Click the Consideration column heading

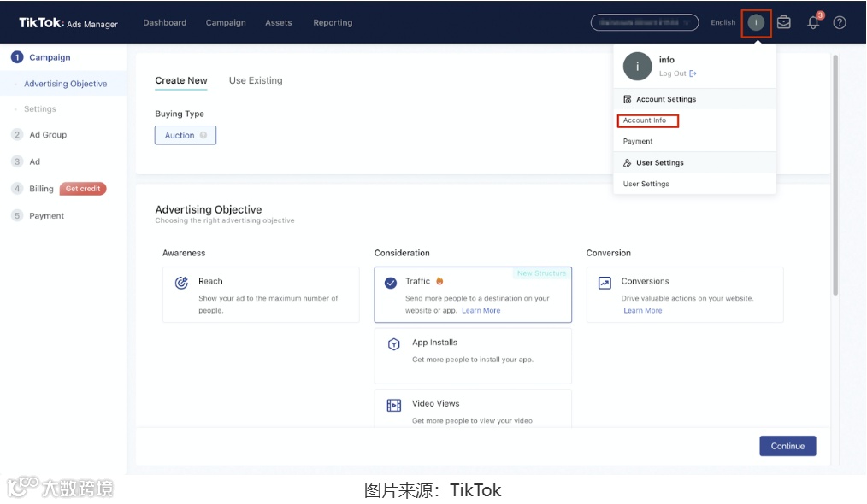[x=402, y=253]
